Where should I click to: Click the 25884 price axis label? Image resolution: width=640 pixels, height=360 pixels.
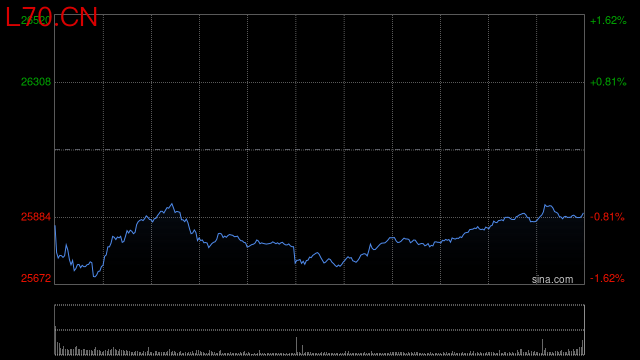(x=36, y=217)
